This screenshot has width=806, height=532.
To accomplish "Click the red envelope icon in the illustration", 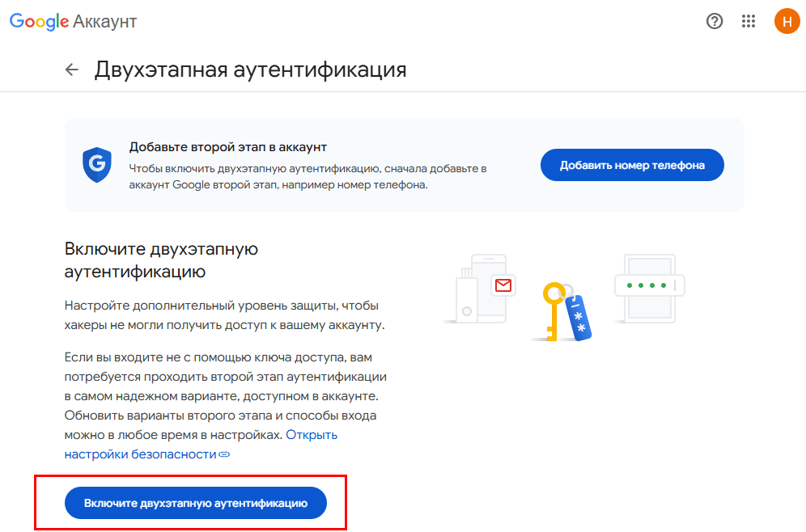I will coord(503,285).
